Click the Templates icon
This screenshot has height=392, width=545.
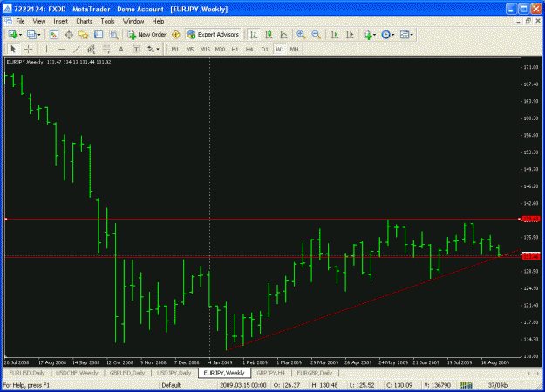pyautogui.click(x=405, y=35)
